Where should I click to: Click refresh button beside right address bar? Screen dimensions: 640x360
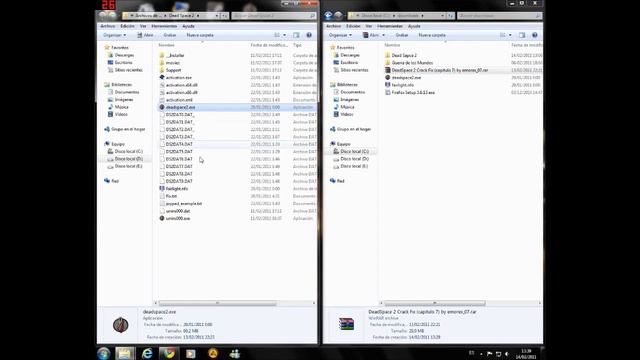tap(450, 16)
